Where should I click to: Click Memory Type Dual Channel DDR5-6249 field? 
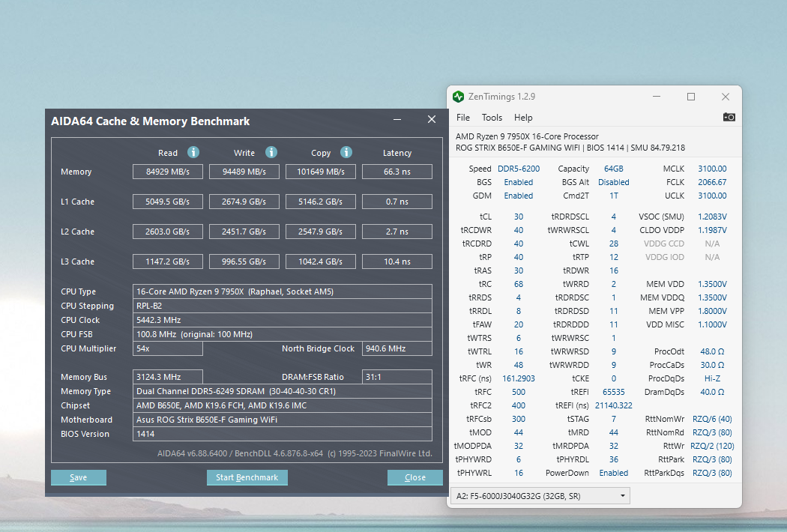282,391
